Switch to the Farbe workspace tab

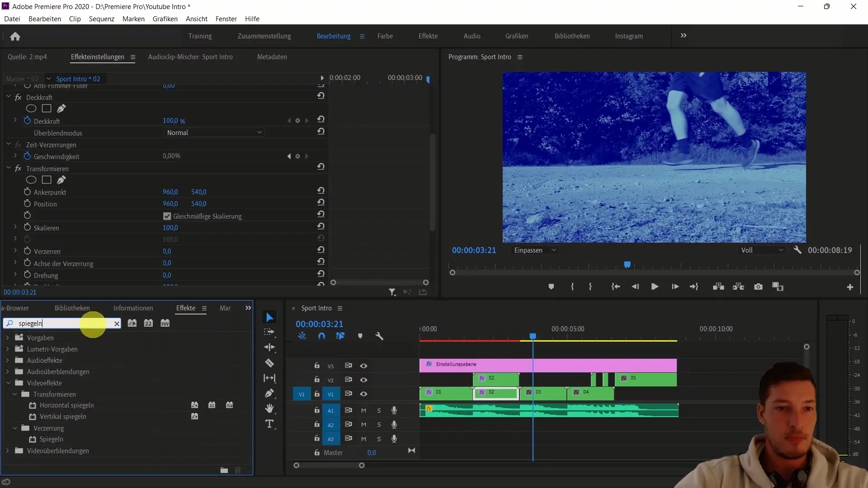pyautogui.click(x=385, y=36)
